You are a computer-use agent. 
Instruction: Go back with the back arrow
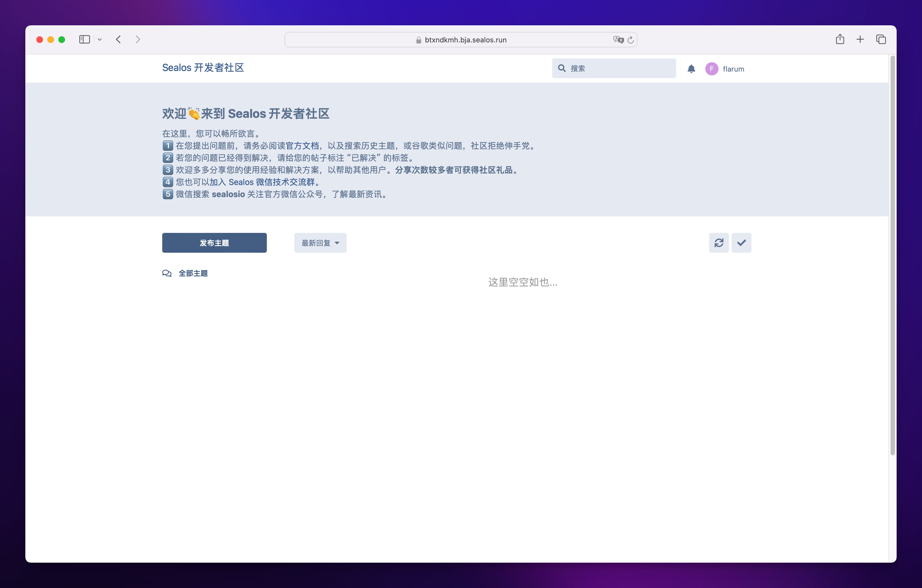point(118,39)
